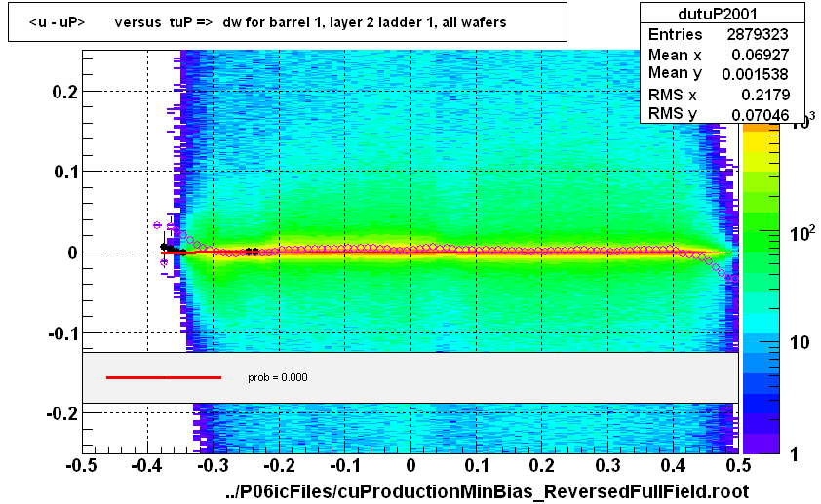The image size is (821, 504).
Task: Click the x-axis label -0.5
Action: point(81,465)
